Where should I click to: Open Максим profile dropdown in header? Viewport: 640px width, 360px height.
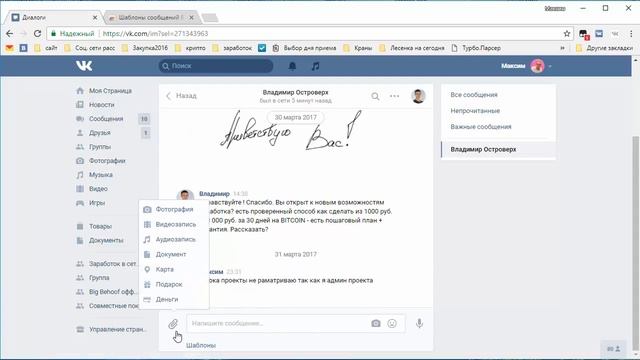(527, 66)
